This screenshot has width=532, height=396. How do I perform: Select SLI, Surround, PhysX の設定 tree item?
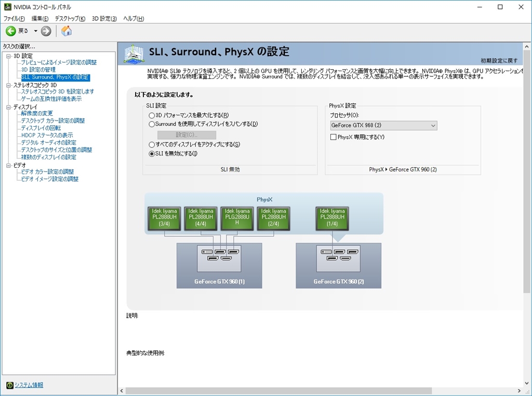point(55,77)
